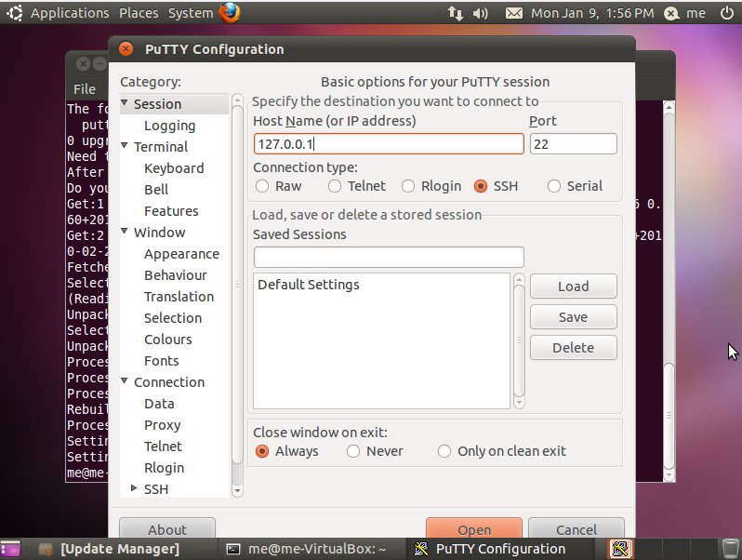Click the Saved Sessions name field
742x560 pixels.
389,257
